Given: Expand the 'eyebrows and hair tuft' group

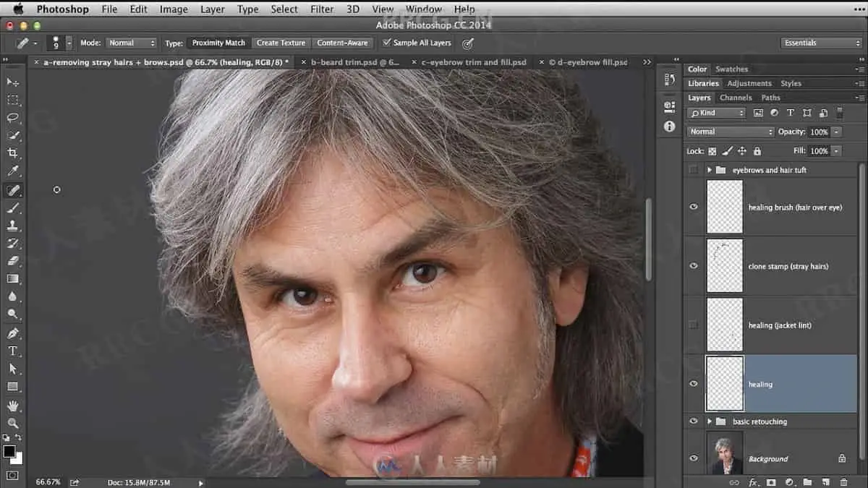Looking at the screenshot, I should (x=710, y=170).
